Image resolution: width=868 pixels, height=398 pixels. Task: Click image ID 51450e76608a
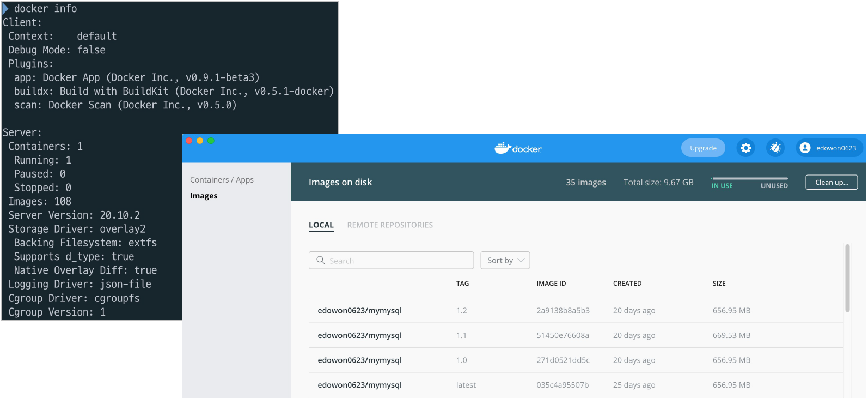click(x=563, y=335)
